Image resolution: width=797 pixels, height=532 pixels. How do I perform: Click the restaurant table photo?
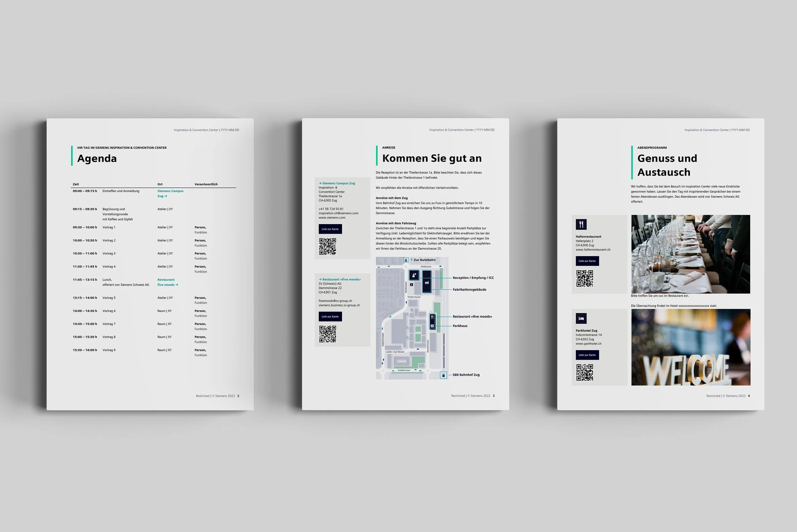691,254
